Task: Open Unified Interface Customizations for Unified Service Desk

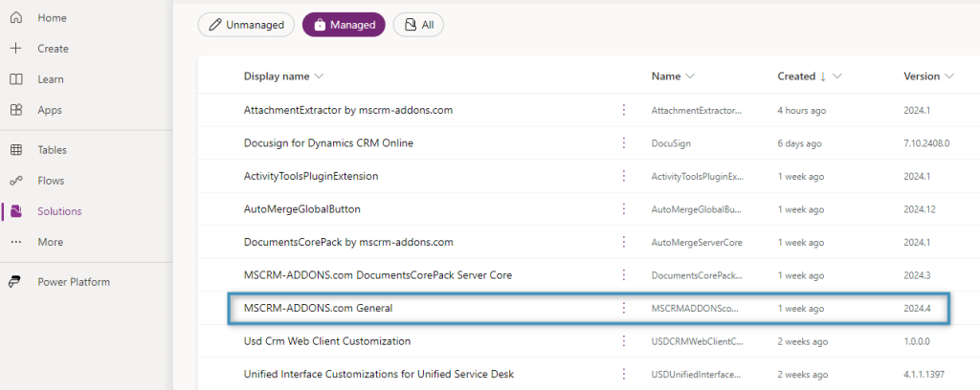Action: (x=379, y=375)
